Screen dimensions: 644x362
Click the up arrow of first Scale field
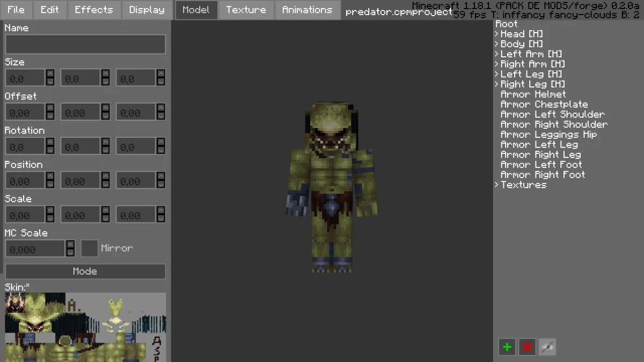tap(50, 211)
